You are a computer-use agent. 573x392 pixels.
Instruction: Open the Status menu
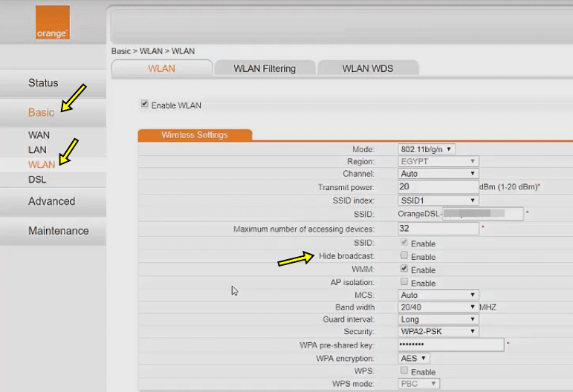coord(43,83)
